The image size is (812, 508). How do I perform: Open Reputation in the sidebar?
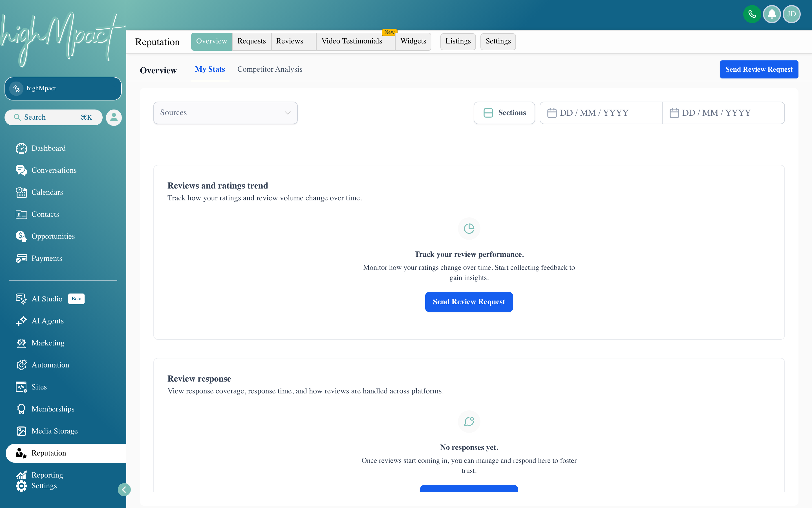click(66, 453)
